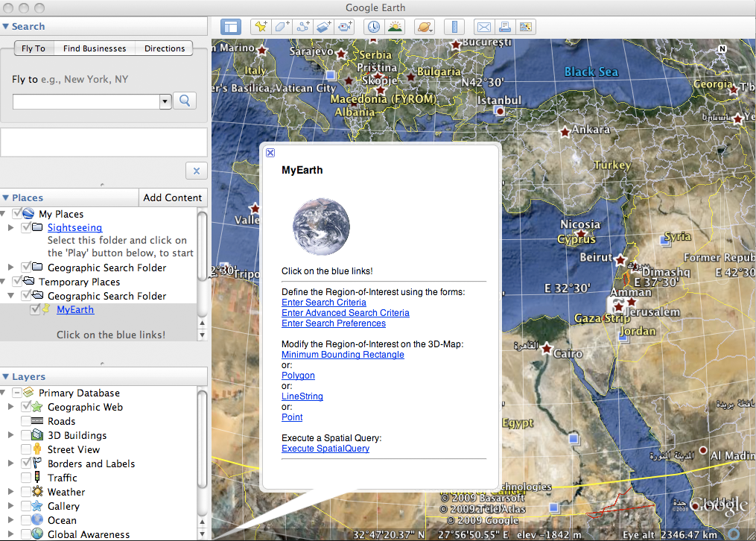
Task: Add a new placemark from toolbar
Action: tap(260, 27)
